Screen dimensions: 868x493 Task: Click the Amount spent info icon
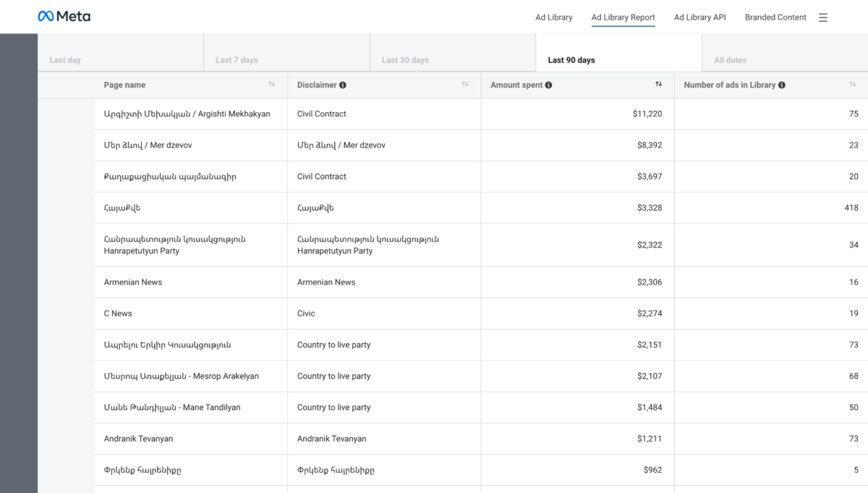(548, 85)
